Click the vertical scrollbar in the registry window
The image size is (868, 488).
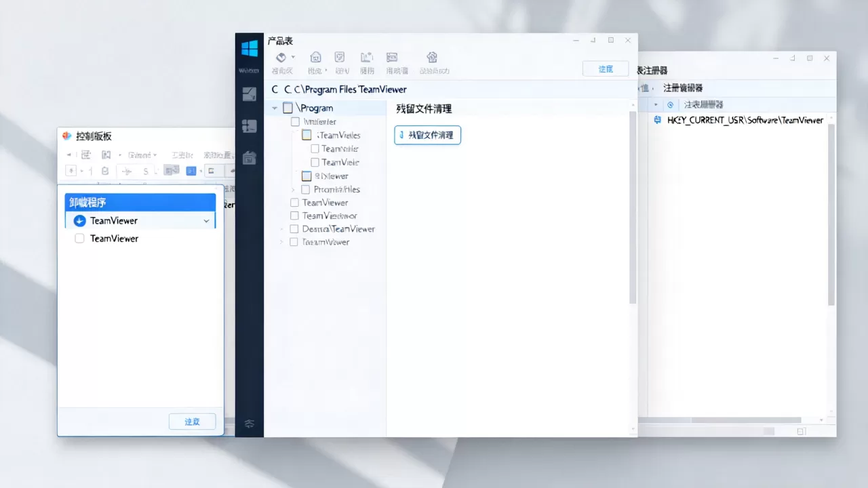tap(831, 215)
